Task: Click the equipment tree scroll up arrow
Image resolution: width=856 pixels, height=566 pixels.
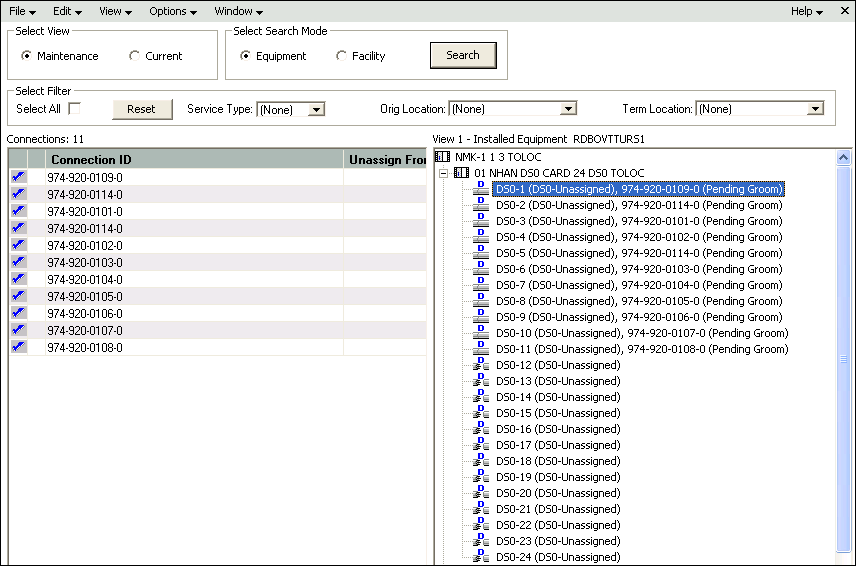Action: tap(842, 157)
